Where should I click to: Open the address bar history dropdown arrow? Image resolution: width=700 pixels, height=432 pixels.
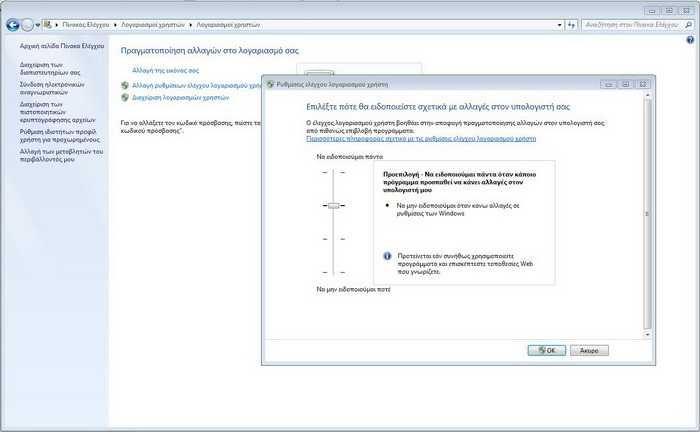[x=559, y=25]
